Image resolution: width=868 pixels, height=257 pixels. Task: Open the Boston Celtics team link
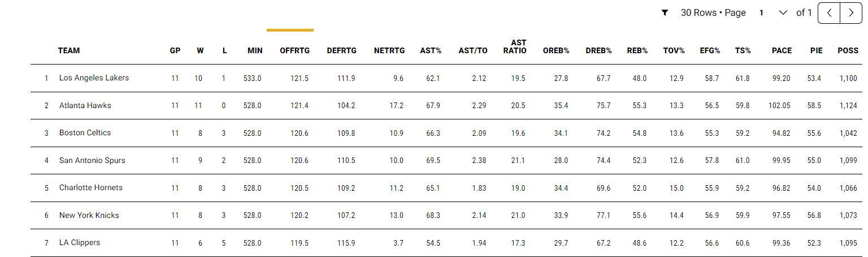(x=85, y=132)
